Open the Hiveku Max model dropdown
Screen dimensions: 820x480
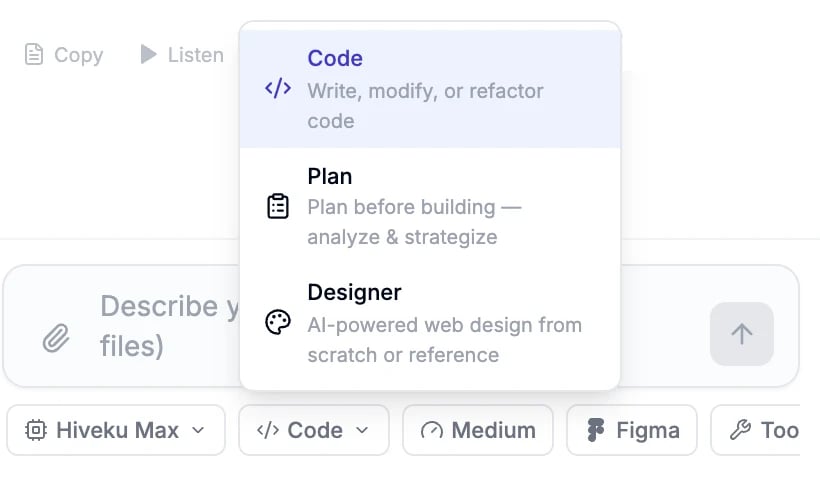click(x=116, y=430)
